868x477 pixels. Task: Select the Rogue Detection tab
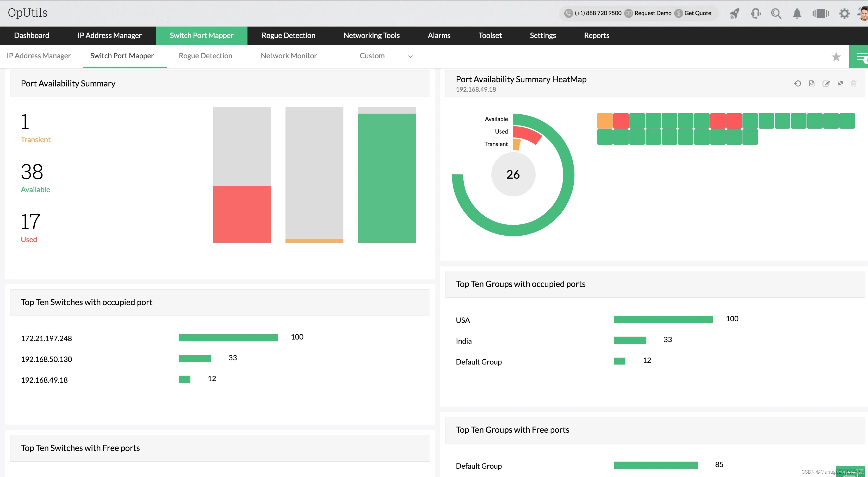[289, 35]
